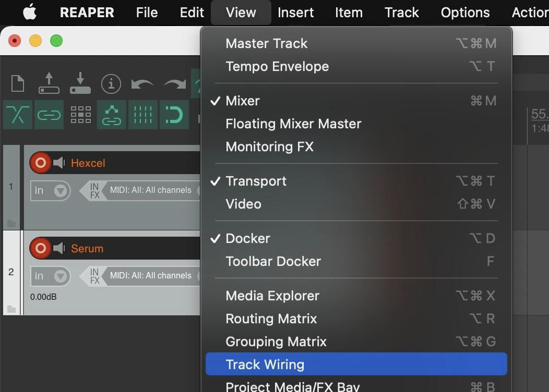Image resolution: width=549 pixels, height=392 pixels.
Task: Arm the Hexcel track for recording
Action: click(41, 163)
